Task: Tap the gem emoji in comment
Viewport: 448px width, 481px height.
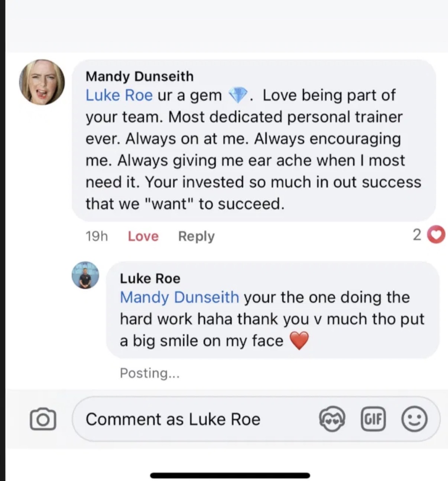Action: (238, 95)
